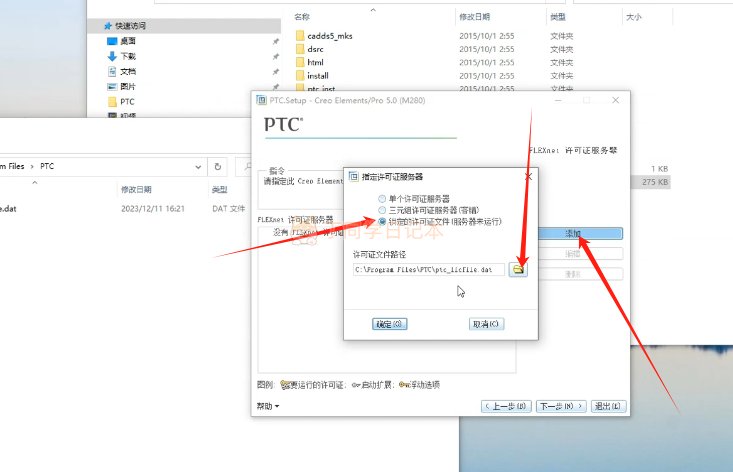Click the 退出(E) exit button

(x=608, y=406)
